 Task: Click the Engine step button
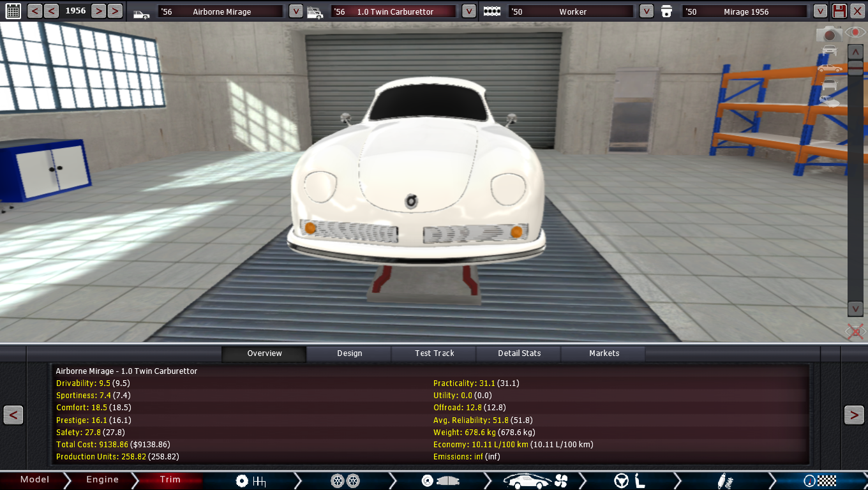click(x=102, y=480)
